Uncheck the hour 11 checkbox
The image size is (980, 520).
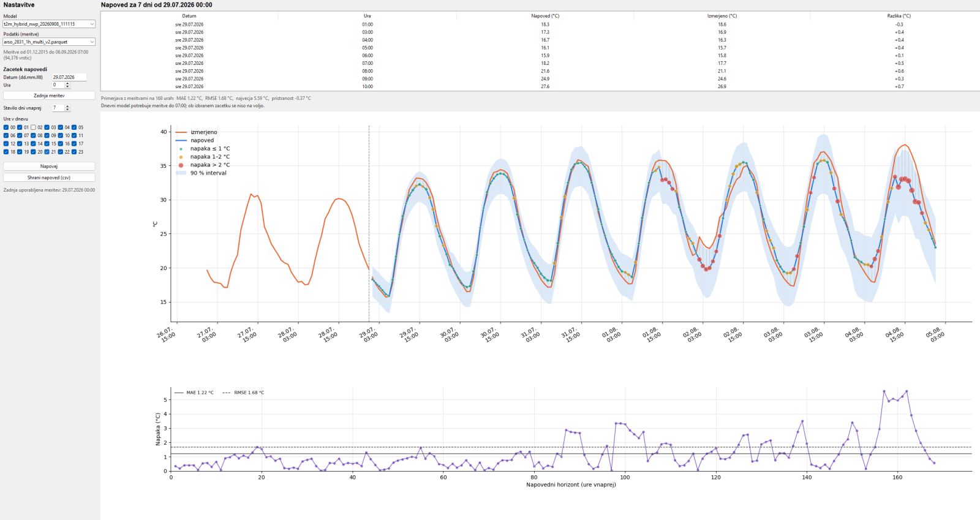(74, 135)
